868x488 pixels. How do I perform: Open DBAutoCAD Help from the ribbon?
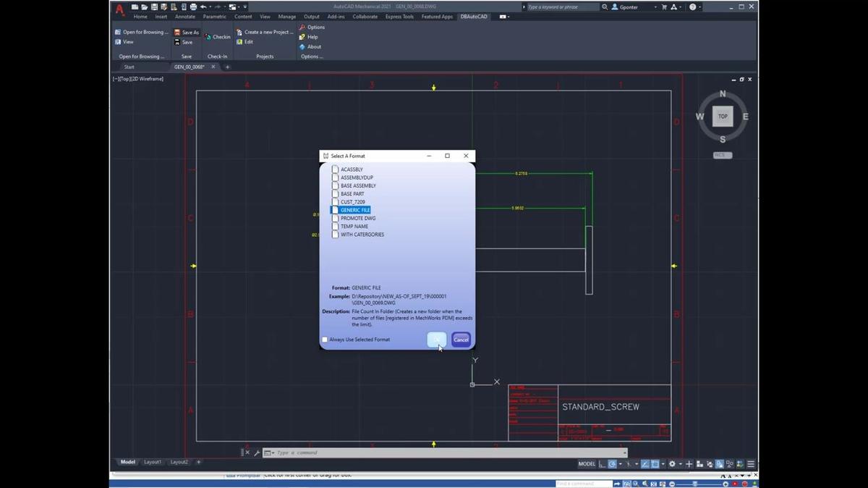click(308, 37)
